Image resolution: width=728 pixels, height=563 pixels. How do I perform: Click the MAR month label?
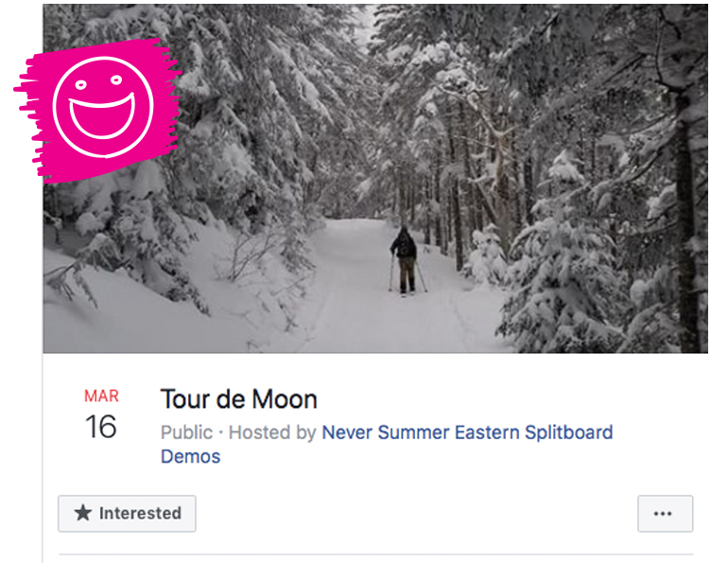(x=101, y=396)
